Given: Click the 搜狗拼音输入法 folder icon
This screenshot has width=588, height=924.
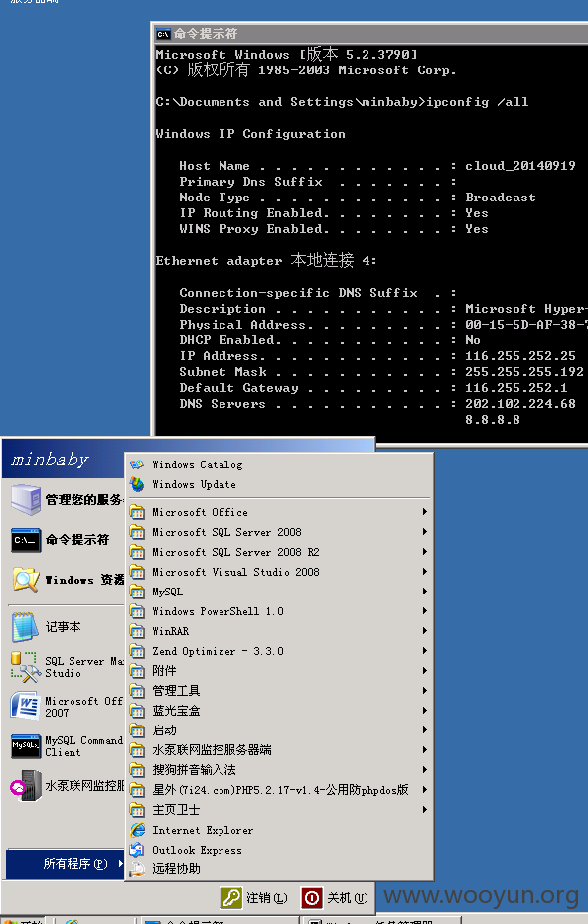Looking at the screenshot, I should click(x=137, y=770).
